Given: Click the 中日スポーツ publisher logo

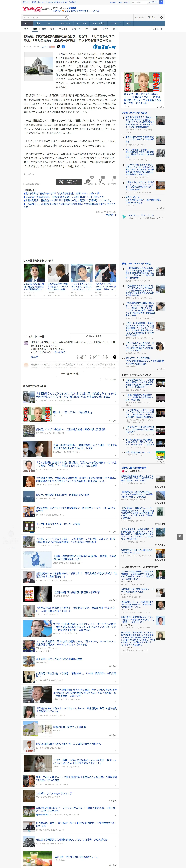Looking at the screenshot, I should tap(105, 47).
